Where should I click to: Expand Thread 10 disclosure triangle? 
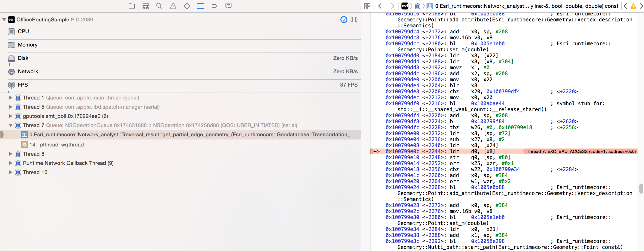click(11, 172)
